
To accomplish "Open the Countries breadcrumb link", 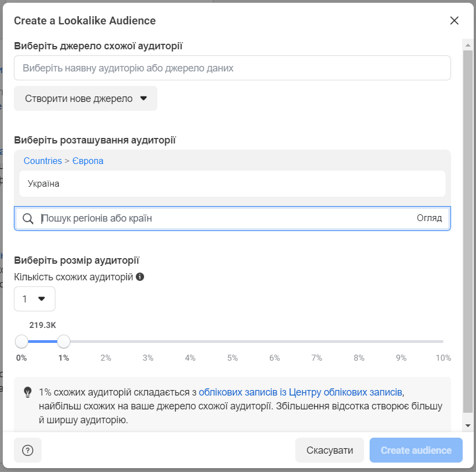I will point(43,161).
